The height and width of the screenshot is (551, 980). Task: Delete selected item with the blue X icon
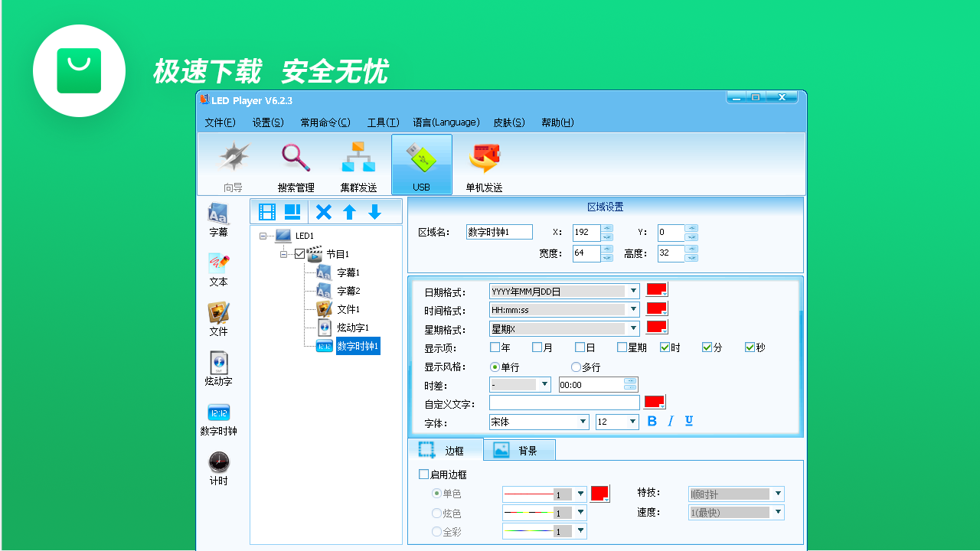pos(324,212)
